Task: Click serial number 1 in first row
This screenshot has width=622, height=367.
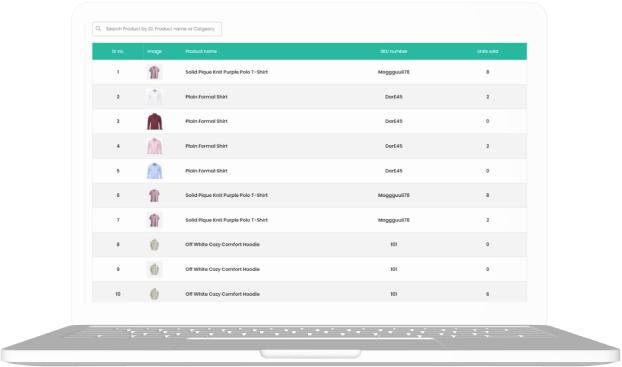Action: [x=118, y=72]
